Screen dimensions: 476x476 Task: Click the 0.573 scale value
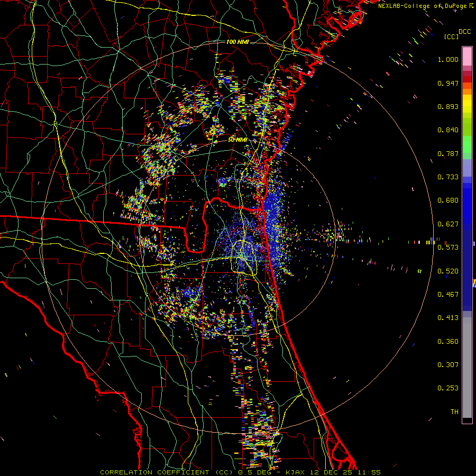click(x=448, y=248)
